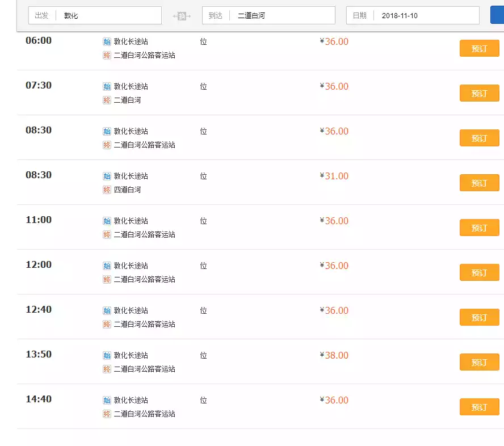This screenshot has width=504, height=446.
Task: Book the 07:30 bus to 二道白河
Action: pyautogui.click(x=479, y=93)
